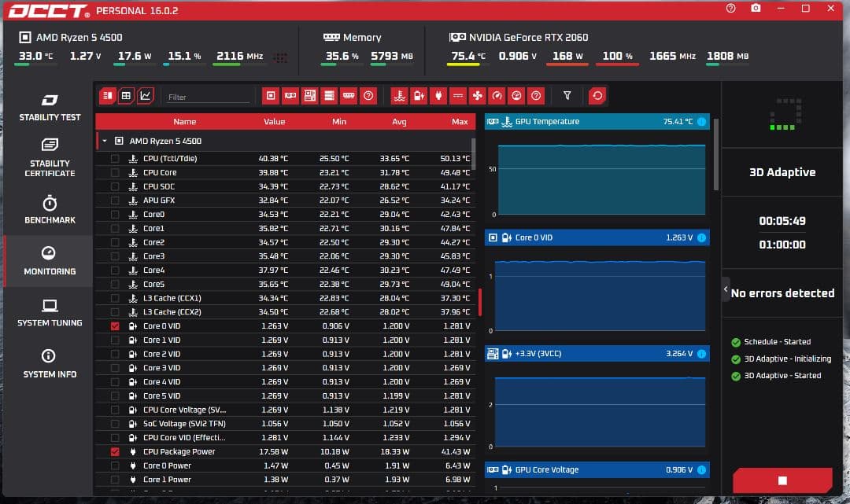The image size is (850, 504).
Task: Collapse the right side test panel arrow
Action: click(726, 289)
